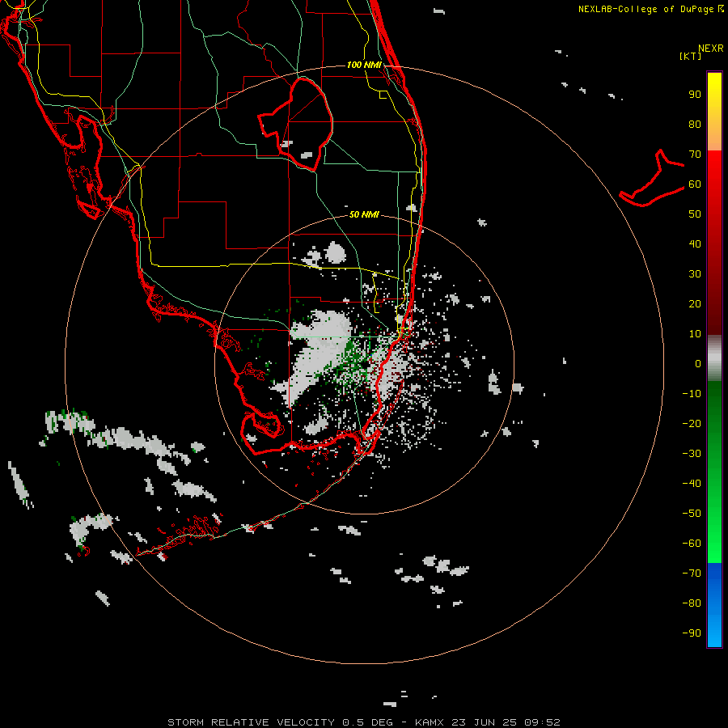Click the KT units label above the scale
This screenshot has width=728, height=728.
(x=691, y=56)
